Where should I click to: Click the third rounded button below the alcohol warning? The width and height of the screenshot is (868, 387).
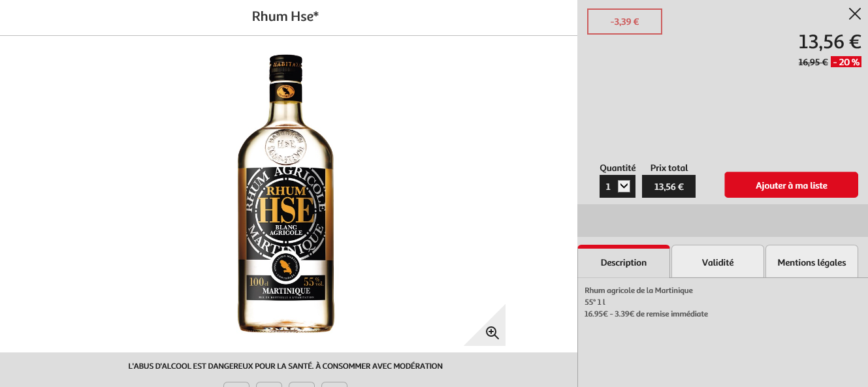[302, 384]
